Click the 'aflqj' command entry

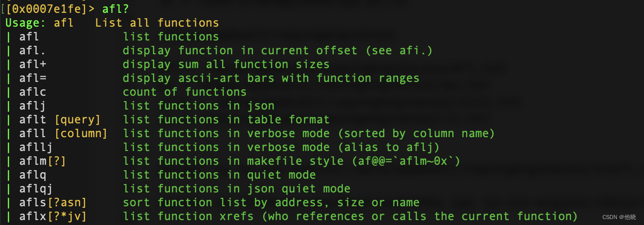36,188
